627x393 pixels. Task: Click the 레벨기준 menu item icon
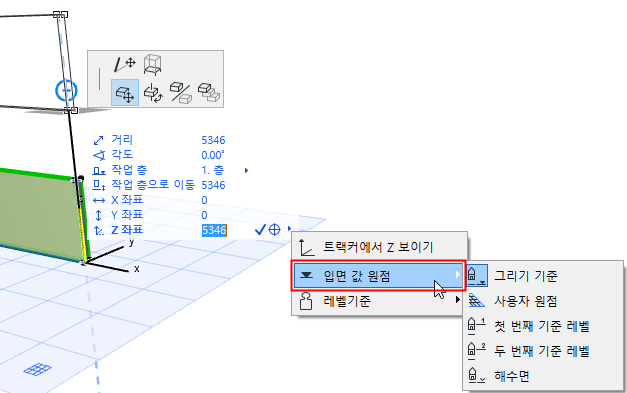click(x=306, y=301)
